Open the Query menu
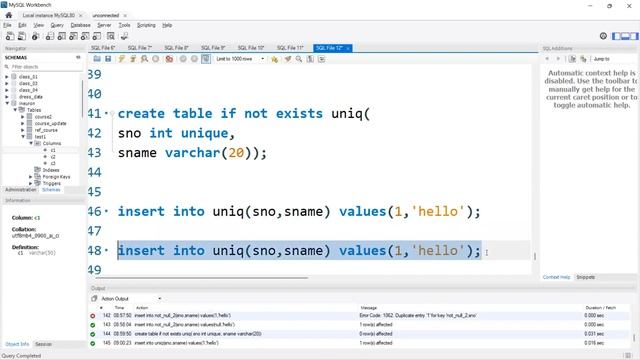 [57, 25]
